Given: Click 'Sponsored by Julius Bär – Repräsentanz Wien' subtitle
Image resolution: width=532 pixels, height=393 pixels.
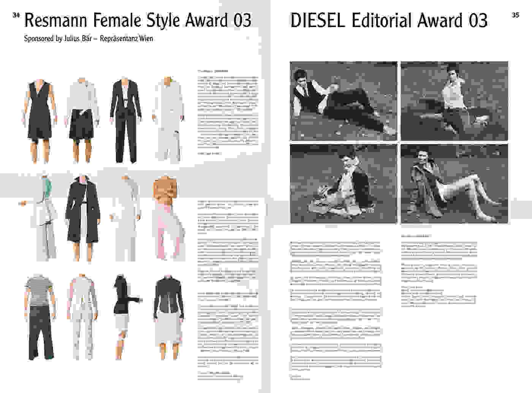Looking at the screenshot, I should pos(89,38).
